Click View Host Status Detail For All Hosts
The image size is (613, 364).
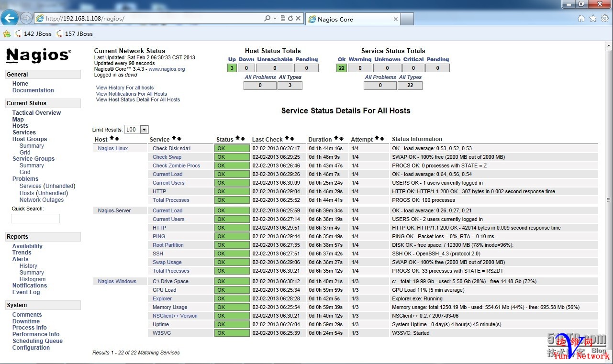click(138, 99)
